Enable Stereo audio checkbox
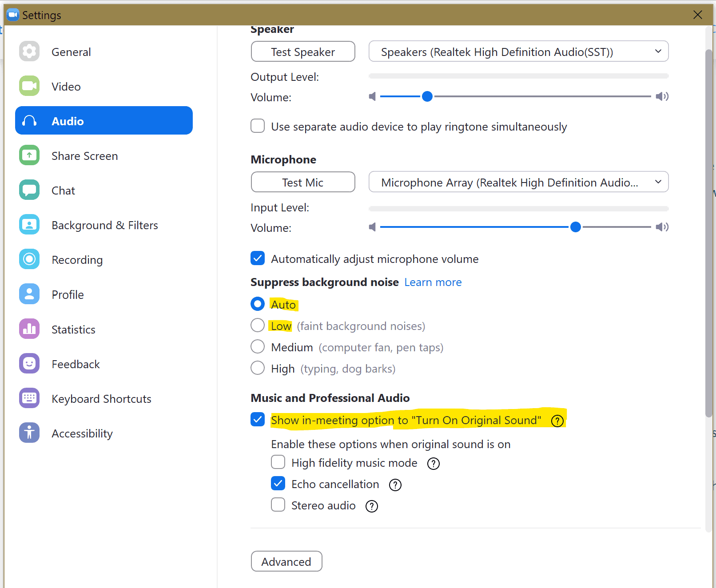Image resolution: width=716 pixels, height=588 pixels. (278, 505)
